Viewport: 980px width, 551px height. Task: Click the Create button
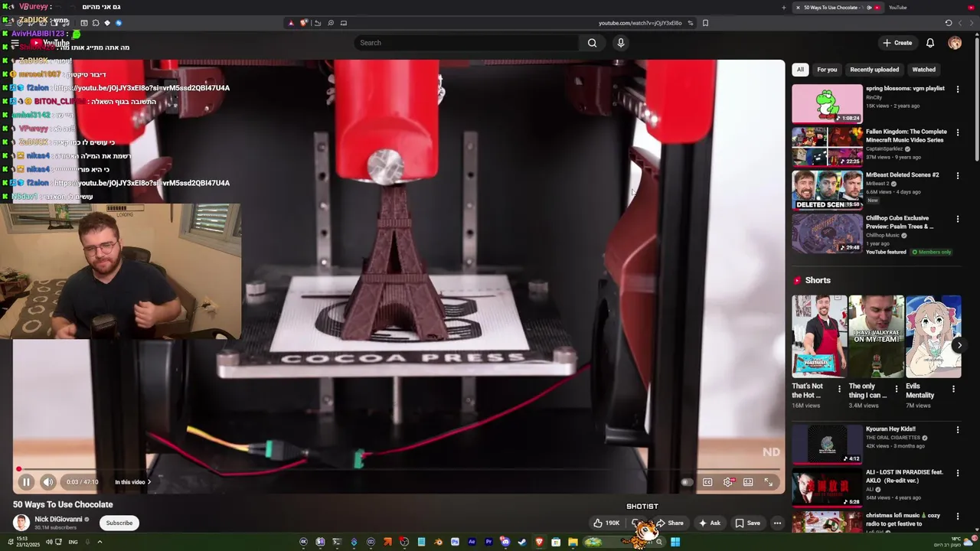(897, 43)
